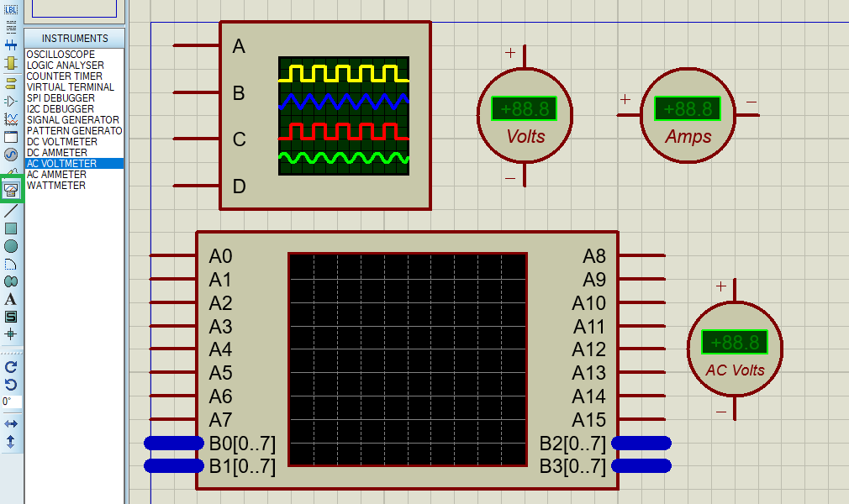Select the Tape Recorder mode icon
The width and height of the screenshot is (849, 504).
11,137
